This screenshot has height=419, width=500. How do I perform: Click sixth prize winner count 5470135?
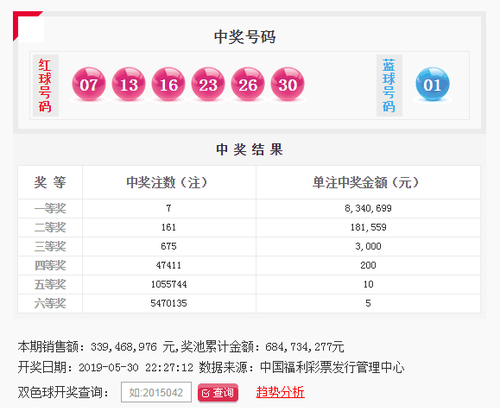click(169, 303)
